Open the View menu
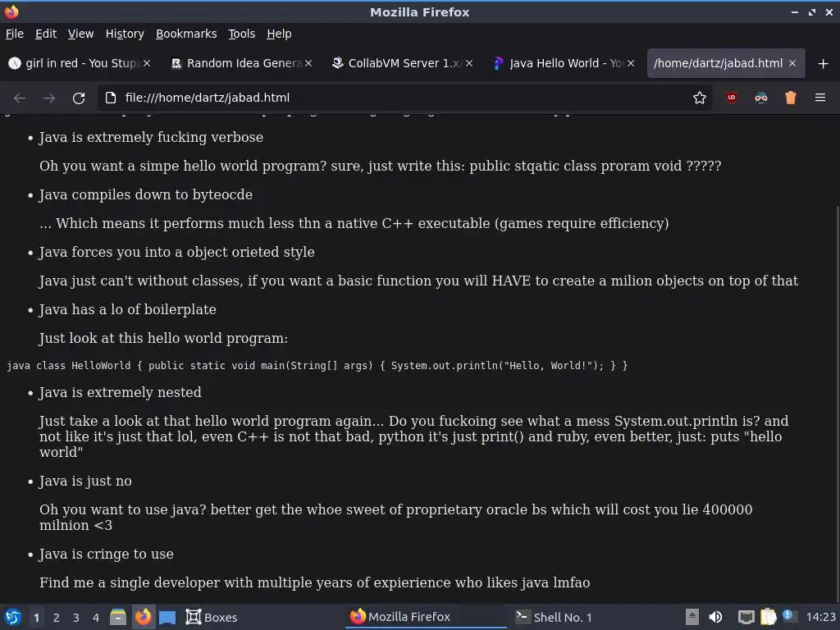840x630 pixels. coord(80,34)
